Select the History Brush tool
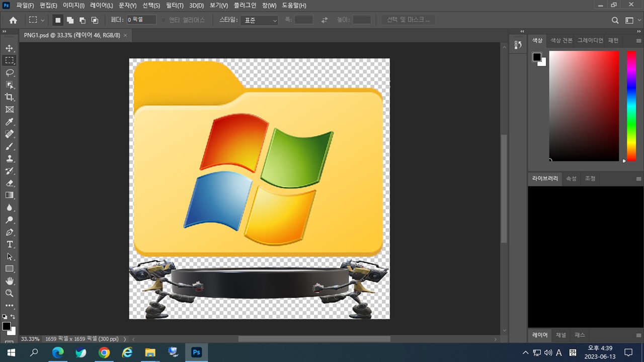The height and width of the screenshot is (362, 644). pos(10,171)
